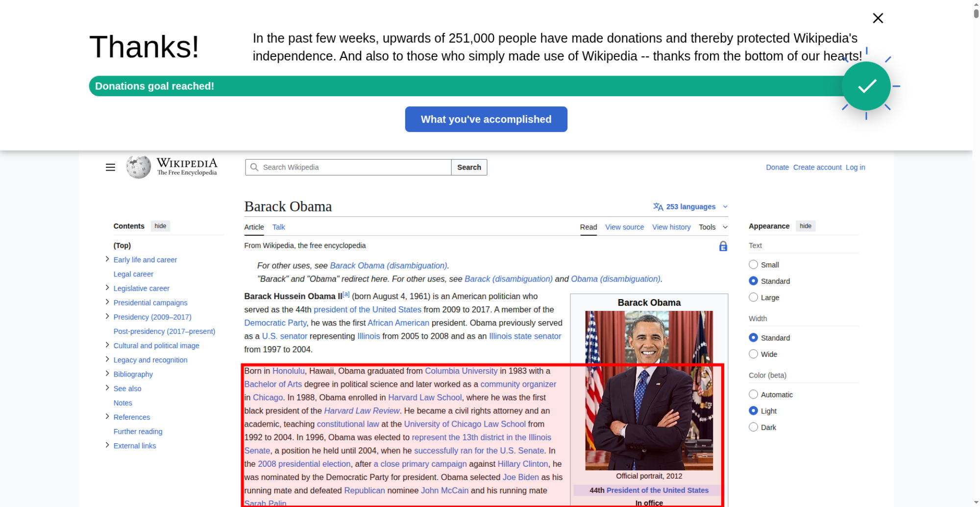Choose the Wide width option
980x507 pixels.
click(x=753, y=354)
